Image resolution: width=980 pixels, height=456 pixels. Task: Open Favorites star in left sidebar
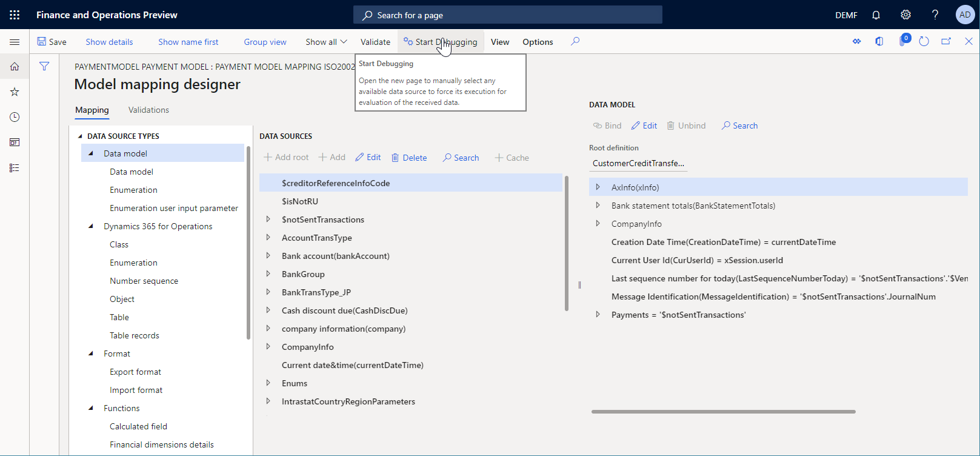(15, 92)
